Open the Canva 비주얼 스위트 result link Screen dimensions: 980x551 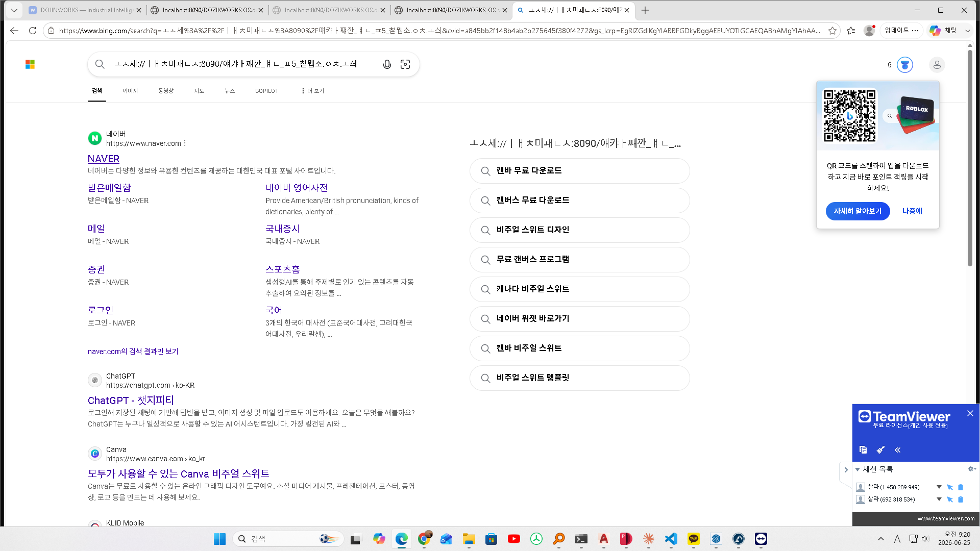coord(179,474)
